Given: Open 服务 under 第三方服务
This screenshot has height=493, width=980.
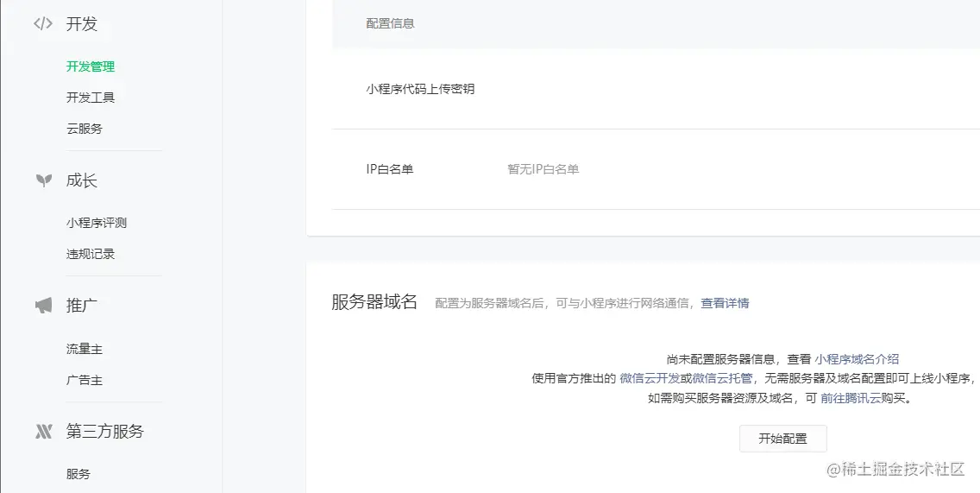Looking at the screenshot, I should click(79, 474).
